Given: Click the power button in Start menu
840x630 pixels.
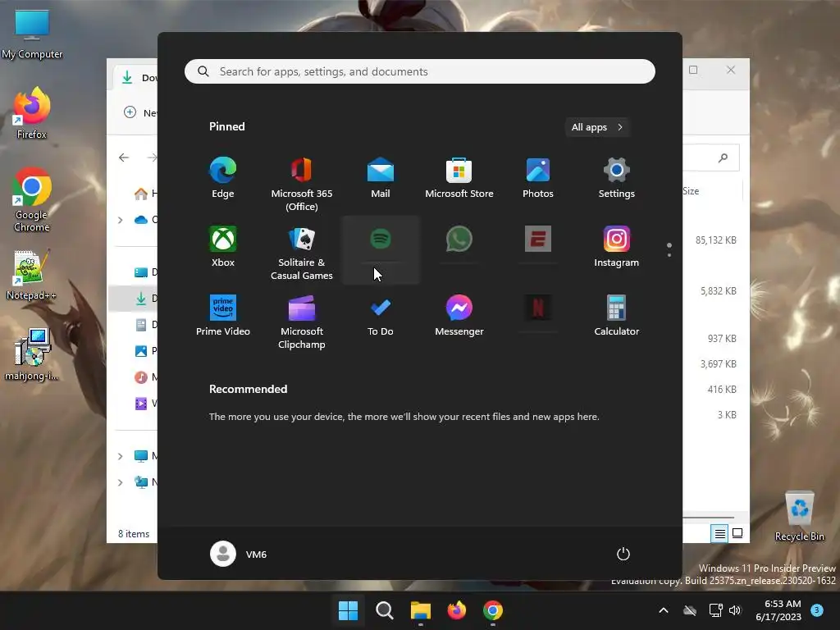Looking at the screenshot, I should [623, 554].
